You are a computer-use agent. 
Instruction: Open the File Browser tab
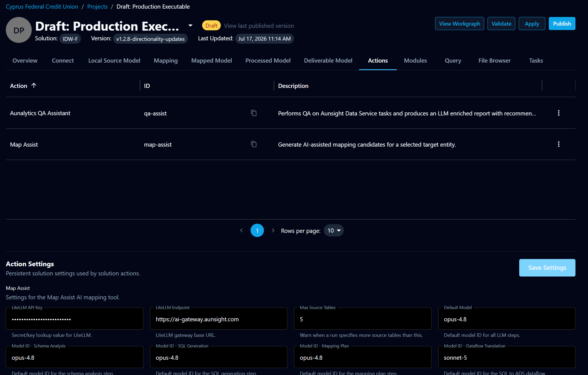point(494,60)
